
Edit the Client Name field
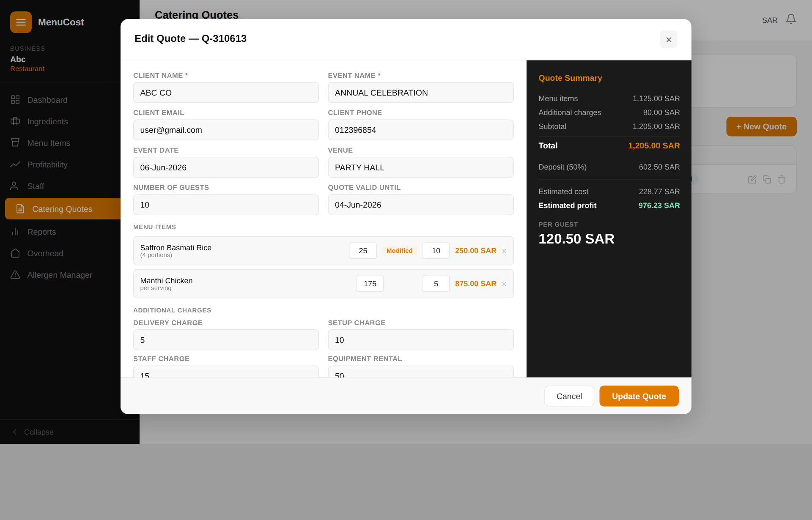226,93
